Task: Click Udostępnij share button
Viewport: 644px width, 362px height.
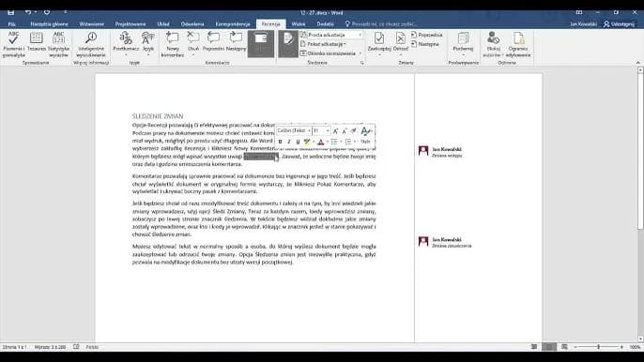Action: [x=619, y=24]
